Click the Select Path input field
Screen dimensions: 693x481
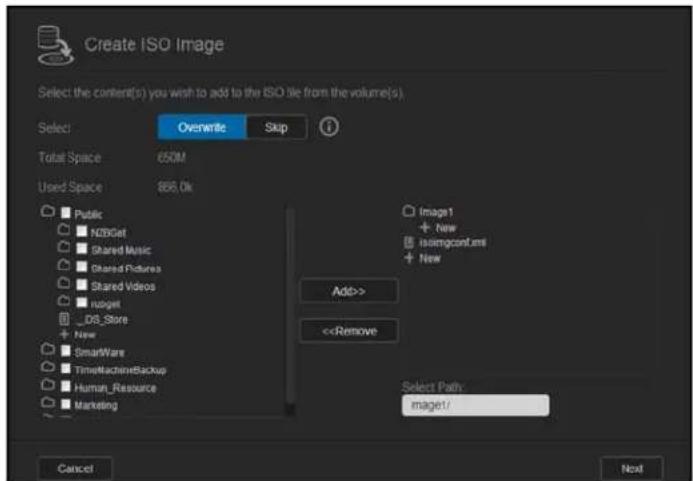click(x=476, y=405)
